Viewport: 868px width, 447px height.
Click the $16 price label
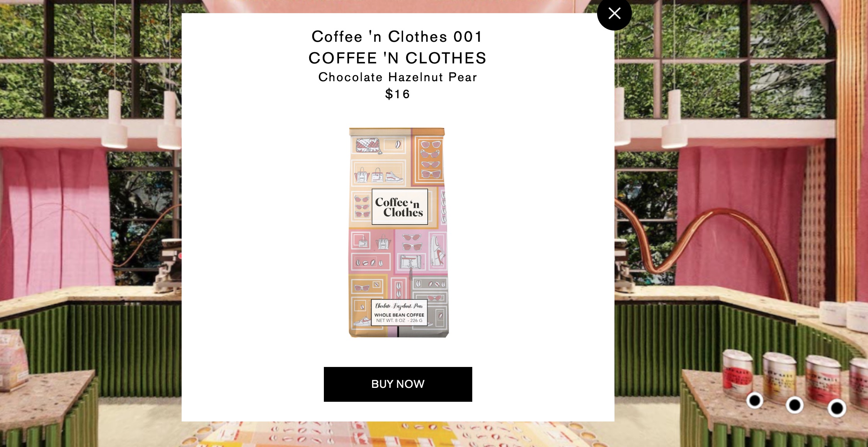click(x=398, y=94)
